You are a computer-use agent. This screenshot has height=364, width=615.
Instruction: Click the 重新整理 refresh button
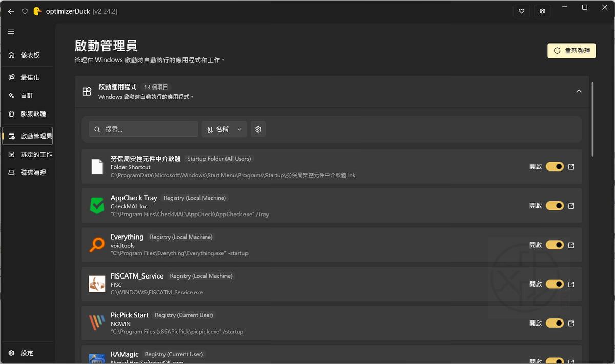(x=571, y=51)
